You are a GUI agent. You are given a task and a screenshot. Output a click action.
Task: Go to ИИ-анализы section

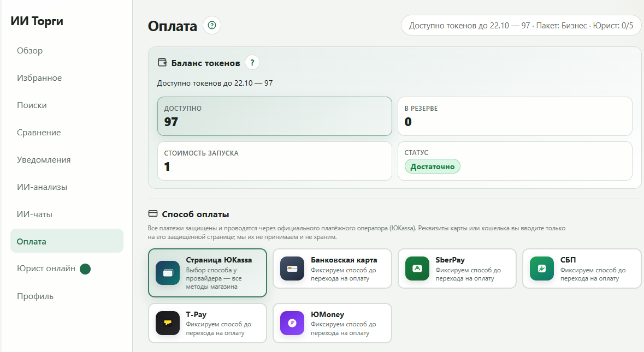click(67, 187)
